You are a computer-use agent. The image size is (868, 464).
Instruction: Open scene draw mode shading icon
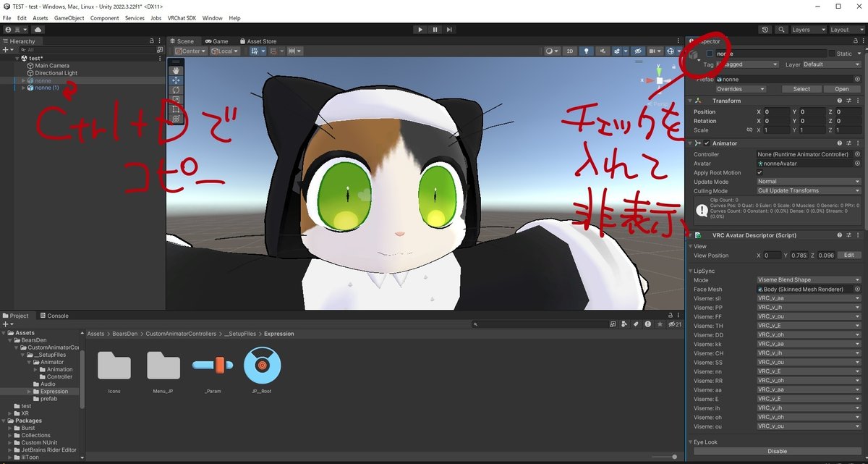point(550,51)
